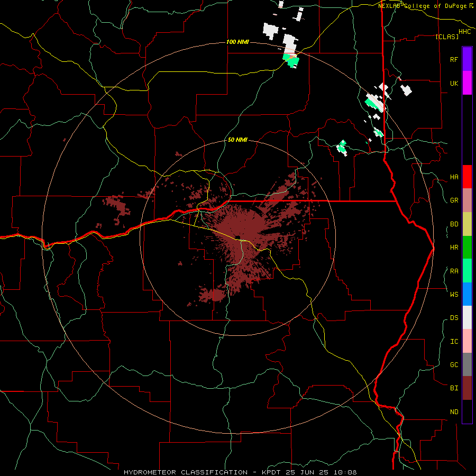
Task: Click the 50 NMI range ring label
Action: click(237, 140)
